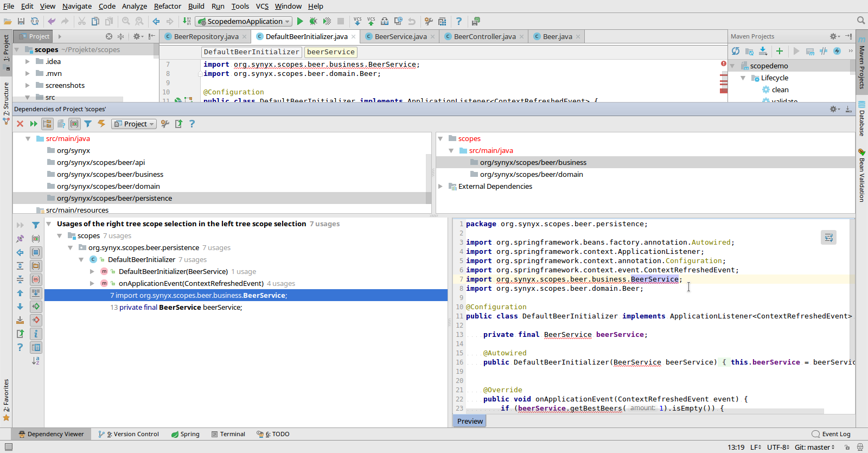The height and width of the screenshot is (453, 868).
Task: Collapse all usages with the collapse-all icon
Action: [20, 279]
